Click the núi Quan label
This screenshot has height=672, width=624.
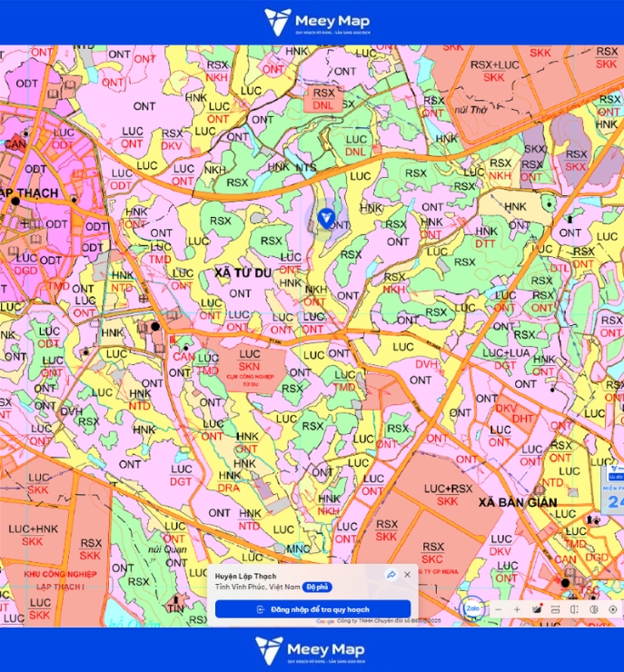point(167,549)
